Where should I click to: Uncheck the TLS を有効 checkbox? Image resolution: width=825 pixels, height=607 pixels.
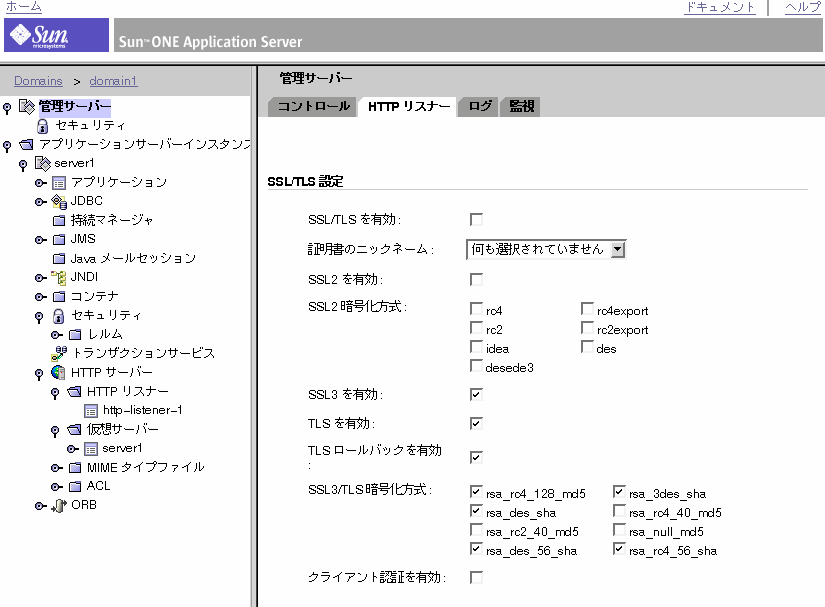coord(476,423)
